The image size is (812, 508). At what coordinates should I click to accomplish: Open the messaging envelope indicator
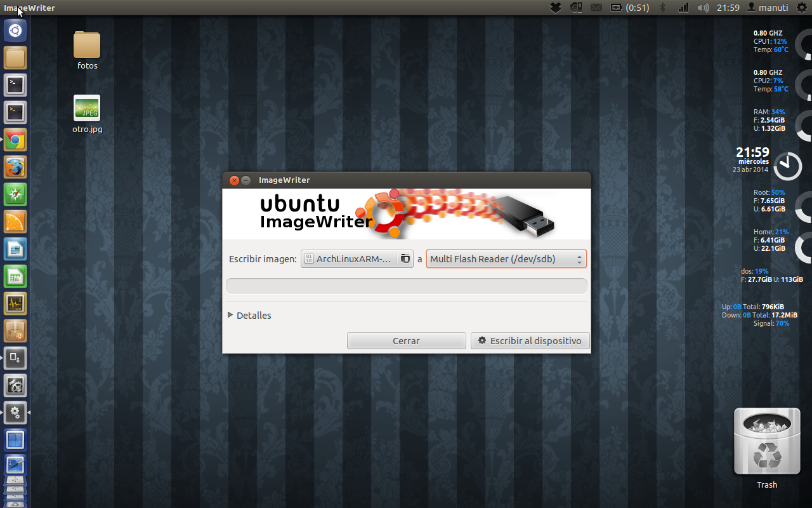(596, 8)
